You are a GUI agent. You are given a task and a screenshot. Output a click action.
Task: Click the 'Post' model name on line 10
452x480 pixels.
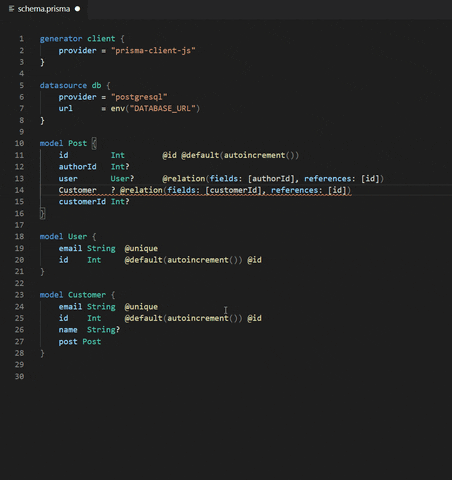(x=78, y=143)
